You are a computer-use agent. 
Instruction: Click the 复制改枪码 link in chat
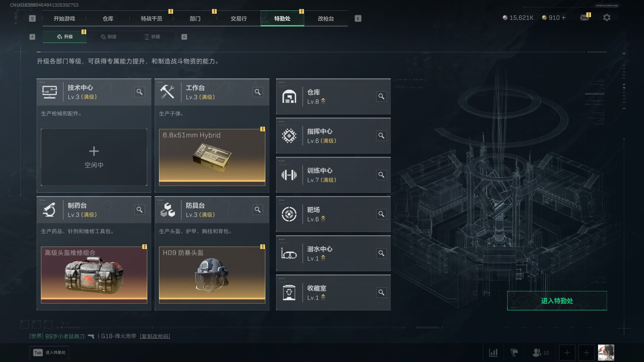point(155,336)
